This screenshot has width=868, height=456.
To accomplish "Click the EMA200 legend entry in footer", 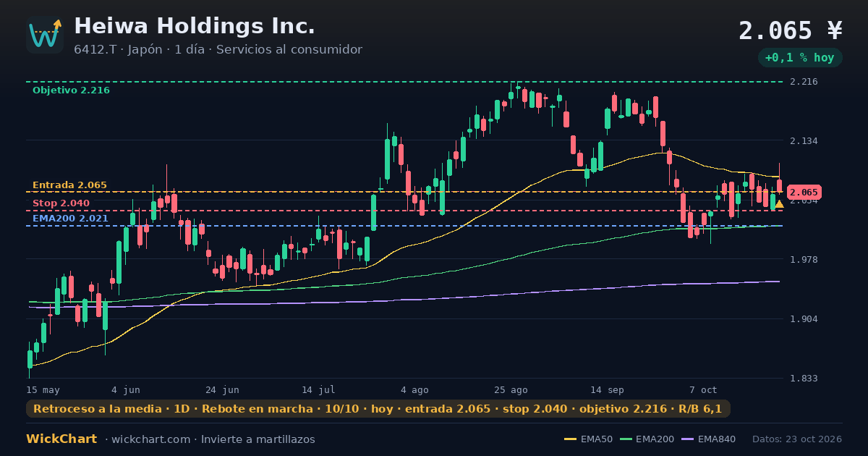I will [647, 439].
